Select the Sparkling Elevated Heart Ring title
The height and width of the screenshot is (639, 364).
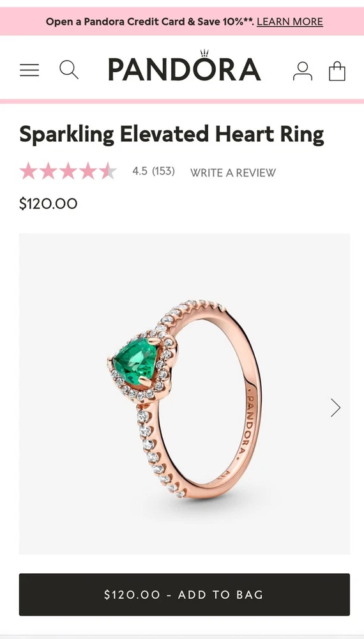[172, 134]
